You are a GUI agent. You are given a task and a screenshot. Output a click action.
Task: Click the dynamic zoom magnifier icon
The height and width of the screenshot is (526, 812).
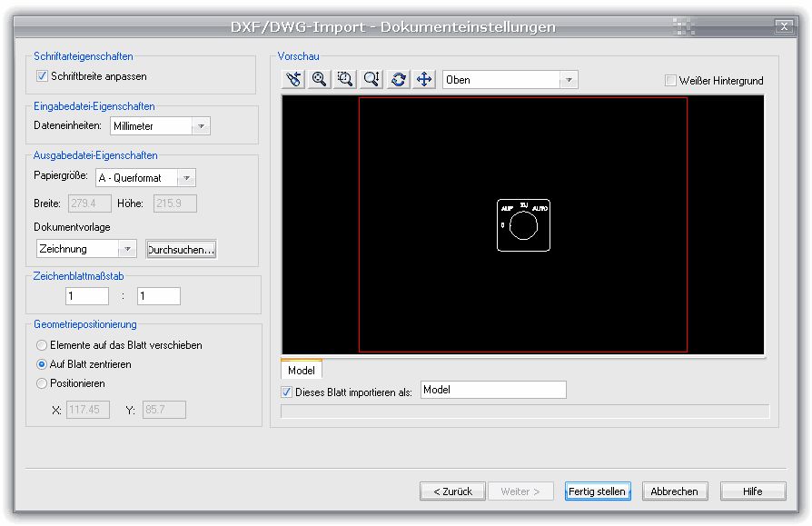tap(371, 80)
